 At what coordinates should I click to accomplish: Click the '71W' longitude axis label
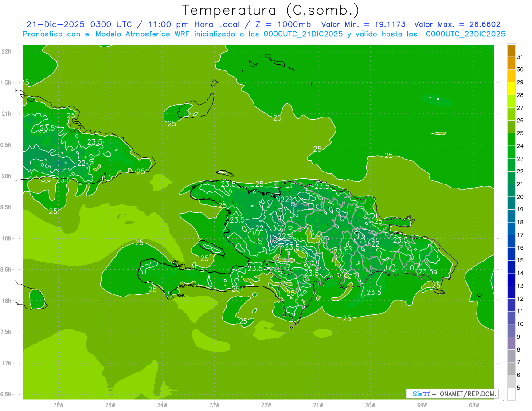[318, 405]
